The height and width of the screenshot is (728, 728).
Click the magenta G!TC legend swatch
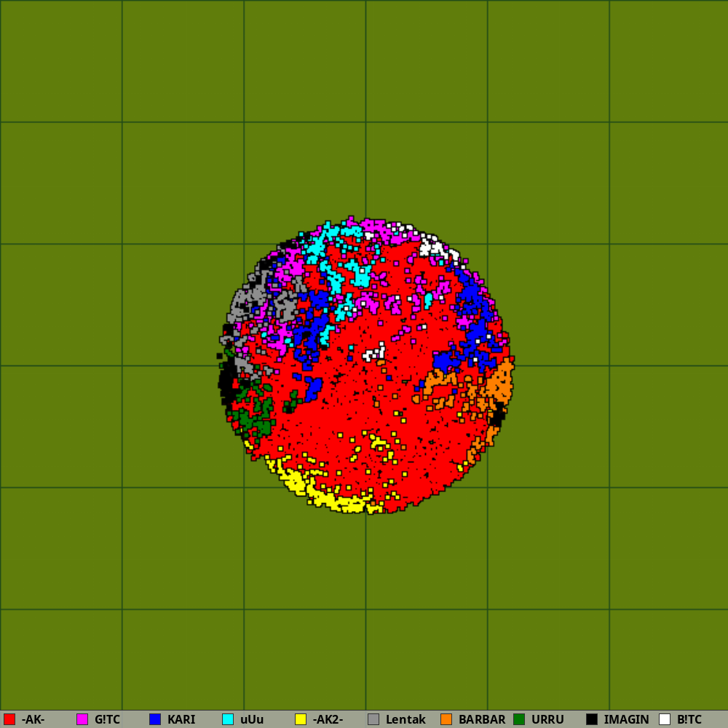point(82,719)
